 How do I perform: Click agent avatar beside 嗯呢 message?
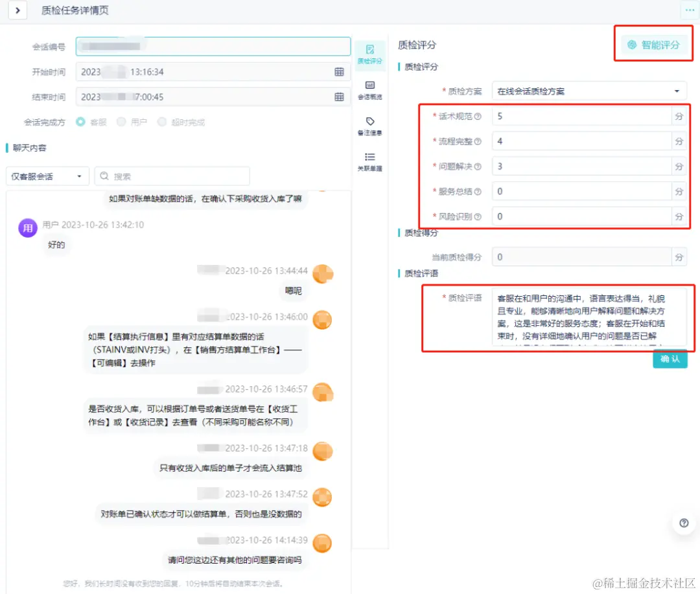(322, 274)
